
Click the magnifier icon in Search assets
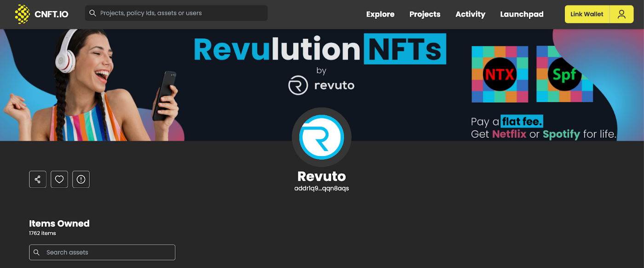click(37, 252)
